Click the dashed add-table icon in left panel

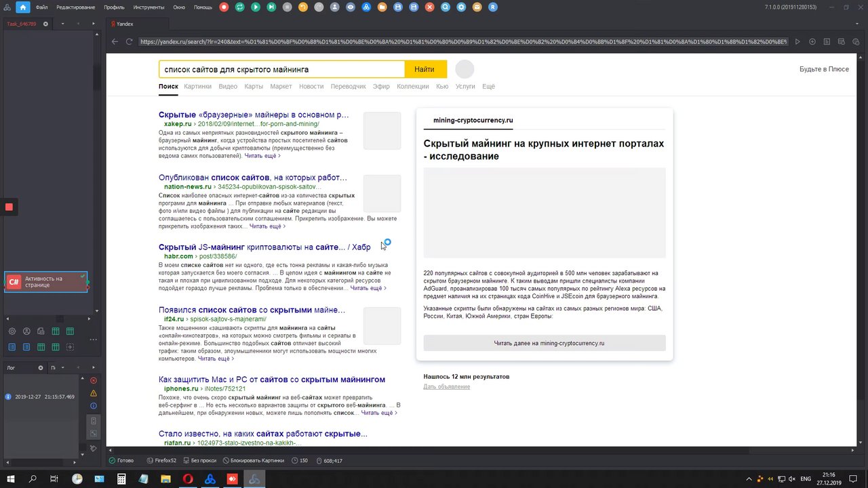coord(70,347)
